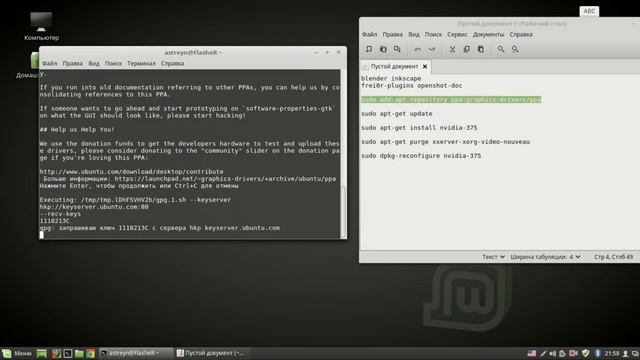This screenshot has width=640, height=360.
Task: Click the Save document icon in the editor toolbar
Action: (397, 49)
